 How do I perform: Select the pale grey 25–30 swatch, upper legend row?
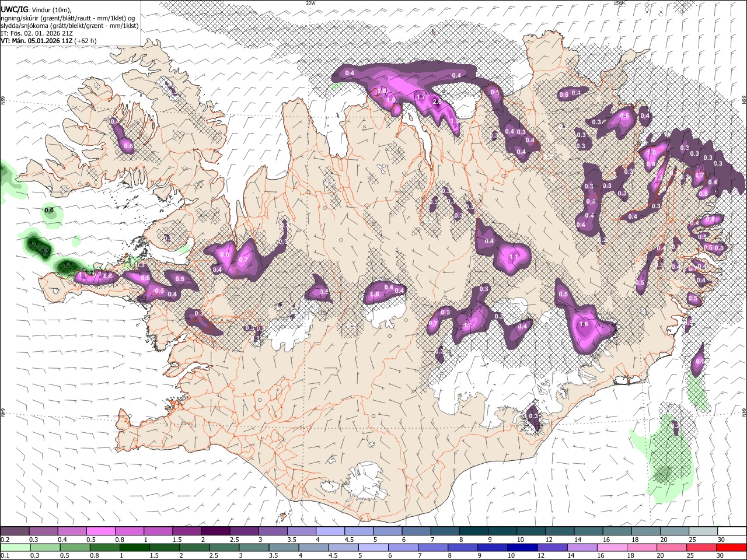pos(703,531)
